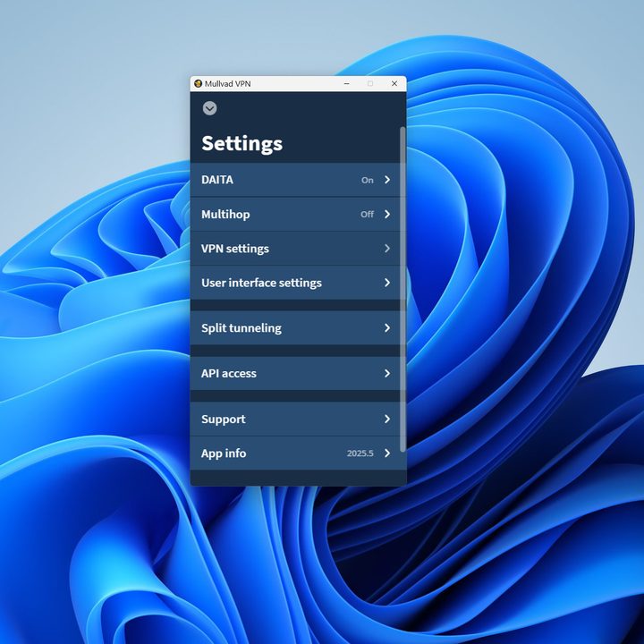Close the Mullvad VPN window
Viewport: 644px width, 644px height.
[394, 83]
